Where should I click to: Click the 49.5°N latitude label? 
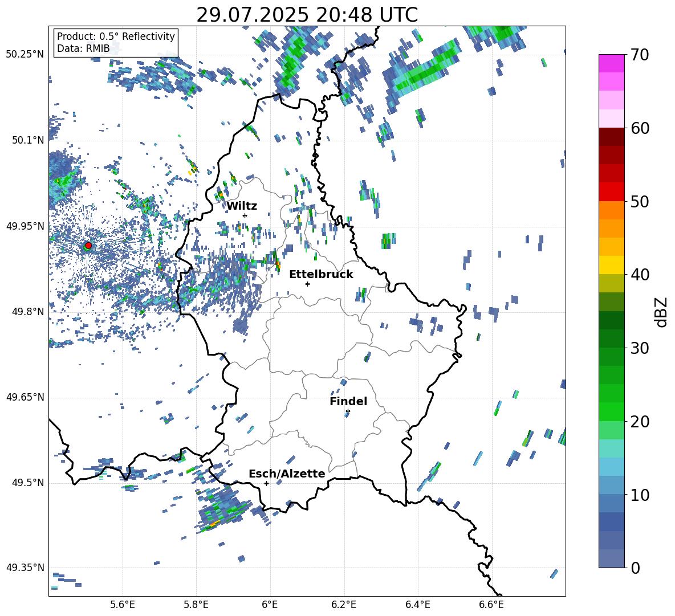tap(28, 483)
